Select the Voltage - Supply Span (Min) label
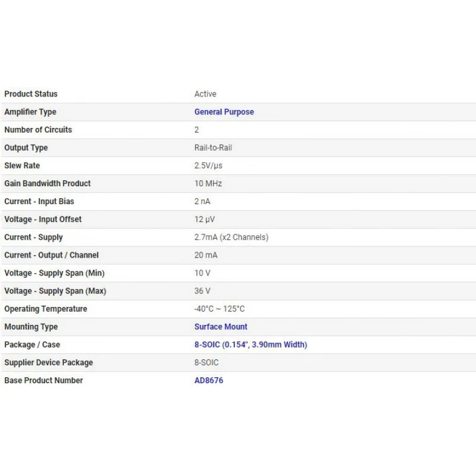 54,273
